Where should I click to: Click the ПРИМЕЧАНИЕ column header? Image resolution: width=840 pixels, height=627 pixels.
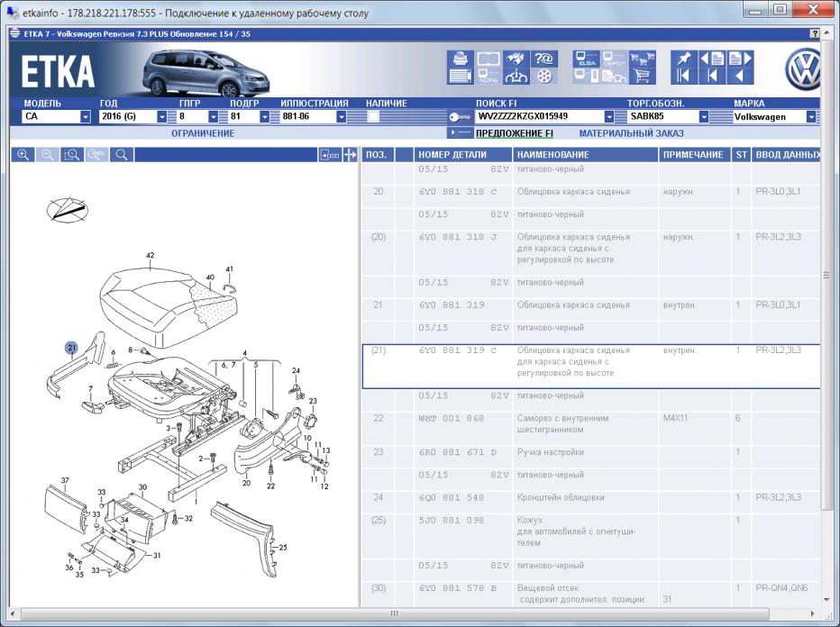(x=694, y=155)
